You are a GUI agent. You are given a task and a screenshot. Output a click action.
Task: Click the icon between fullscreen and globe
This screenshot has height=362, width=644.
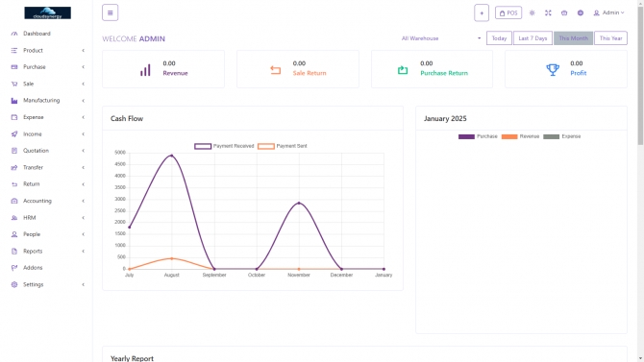coord(564,13)
